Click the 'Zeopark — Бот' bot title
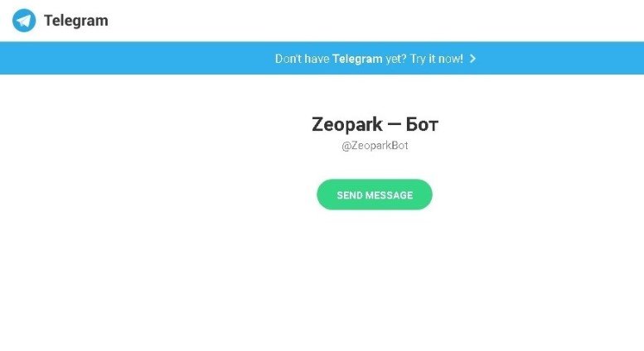Image resolution: width=644 pixels, height=351 pixels. 375,124
